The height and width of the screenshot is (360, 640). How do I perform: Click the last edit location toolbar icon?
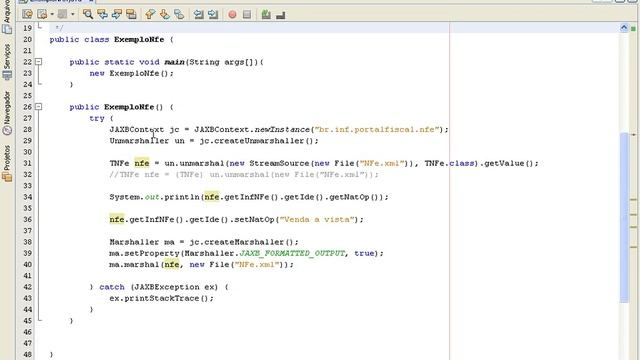click(x=27, y=14)
